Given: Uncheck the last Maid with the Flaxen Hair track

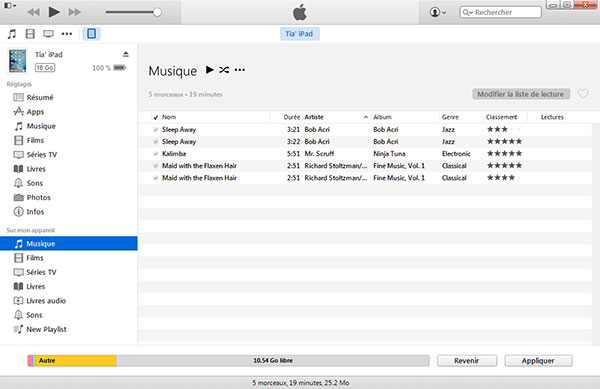Looking at the screenshot, I should pos(156,178).
